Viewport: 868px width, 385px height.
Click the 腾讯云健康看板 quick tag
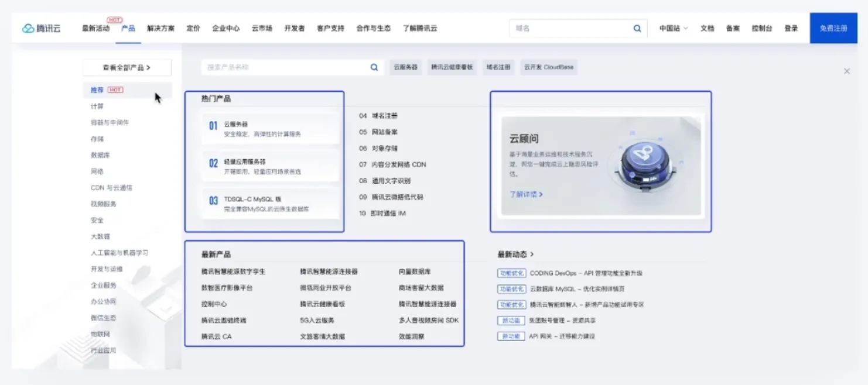[x=452, y=67]
